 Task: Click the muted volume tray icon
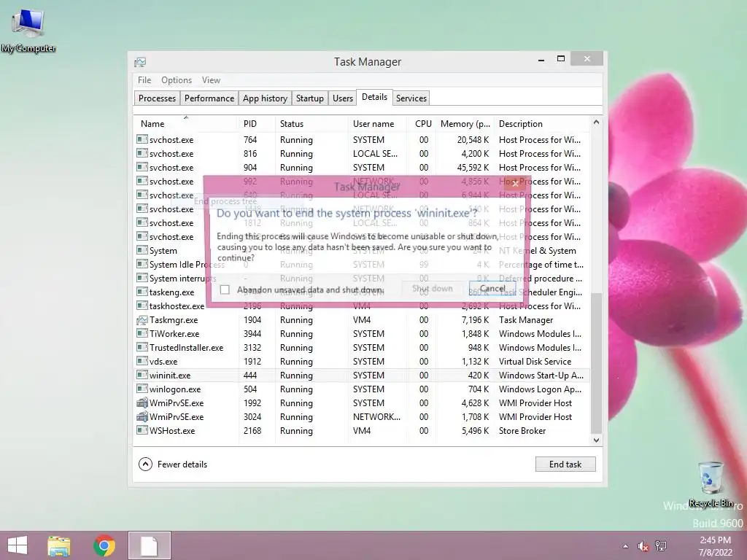[643, 546]
